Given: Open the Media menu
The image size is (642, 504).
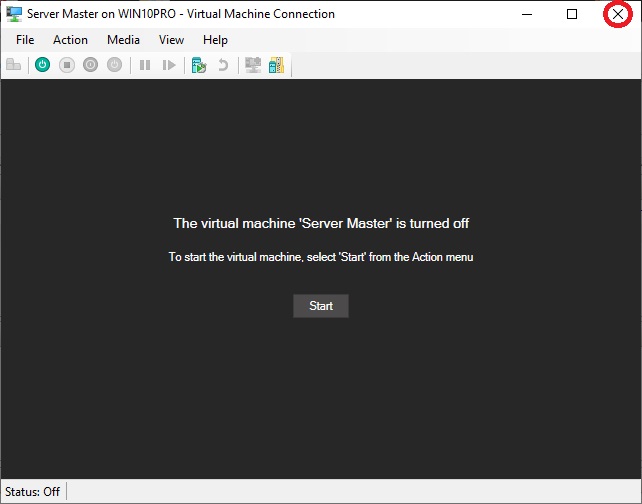Looking at the screenshot, I should [x=123, y=40].
